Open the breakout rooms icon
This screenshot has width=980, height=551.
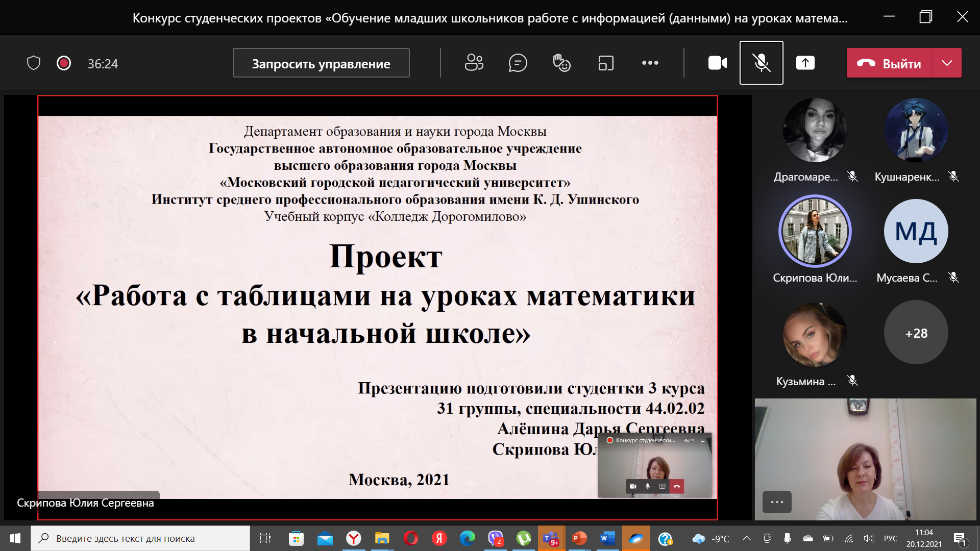coord(605,63)
